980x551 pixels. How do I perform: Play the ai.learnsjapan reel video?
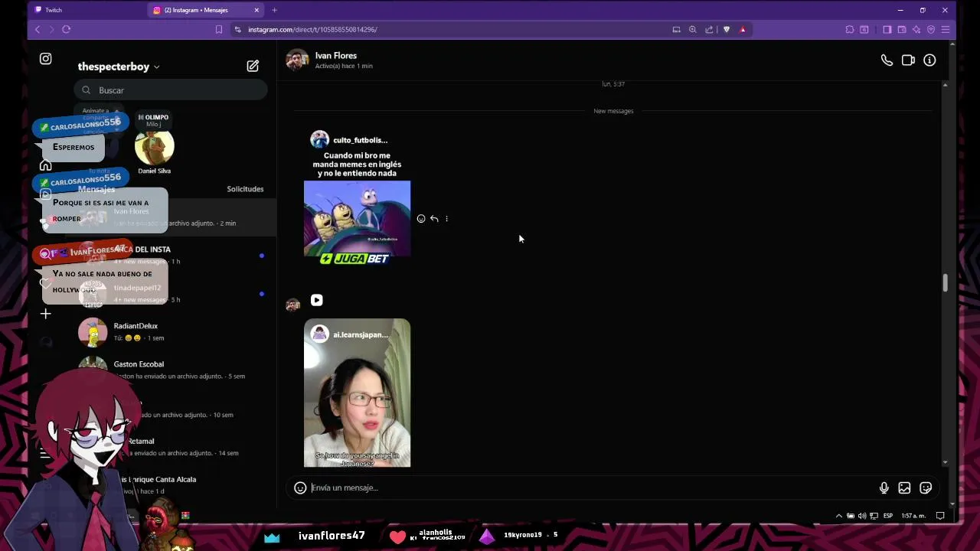coord(357,393)
